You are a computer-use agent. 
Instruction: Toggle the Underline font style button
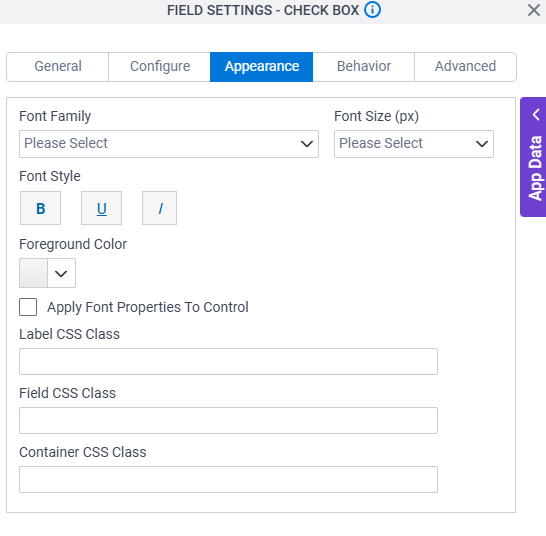pos(101,208)
